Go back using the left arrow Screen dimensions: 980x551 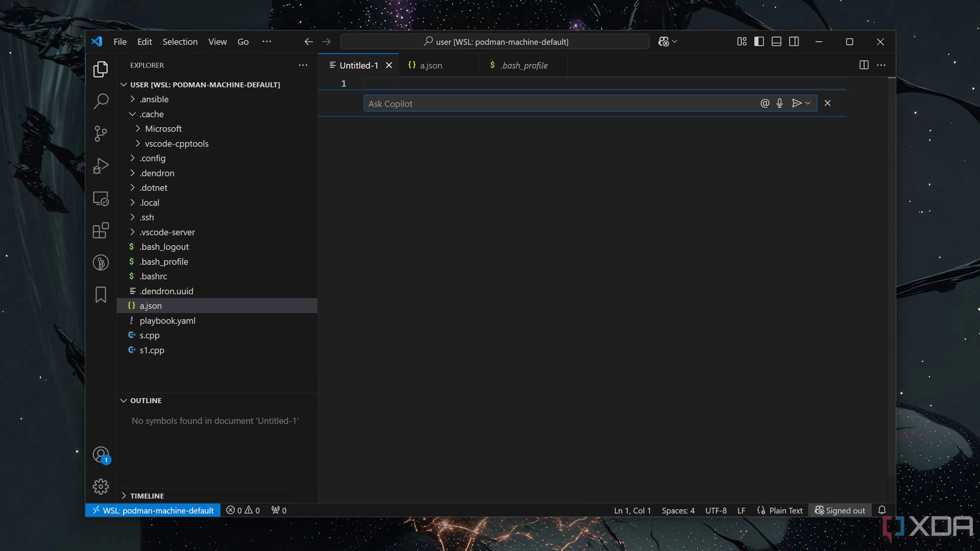pyautogui.click(x=309, y=41)
